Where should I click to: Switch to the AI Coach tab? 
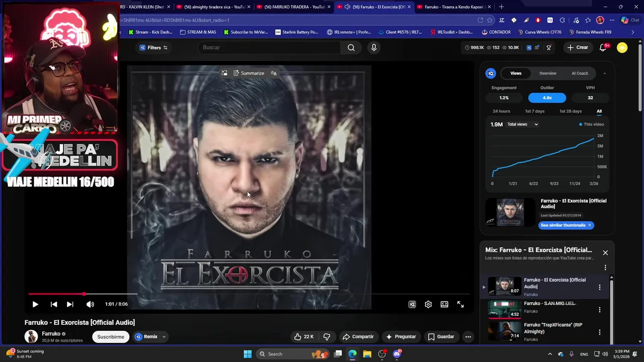[580, 73]
